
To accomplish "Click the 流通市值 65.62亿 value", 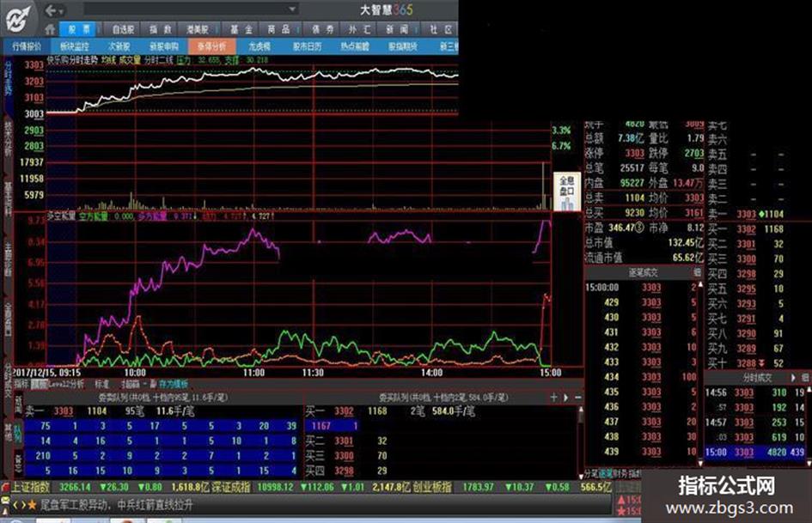I will [x=688, y=258].
